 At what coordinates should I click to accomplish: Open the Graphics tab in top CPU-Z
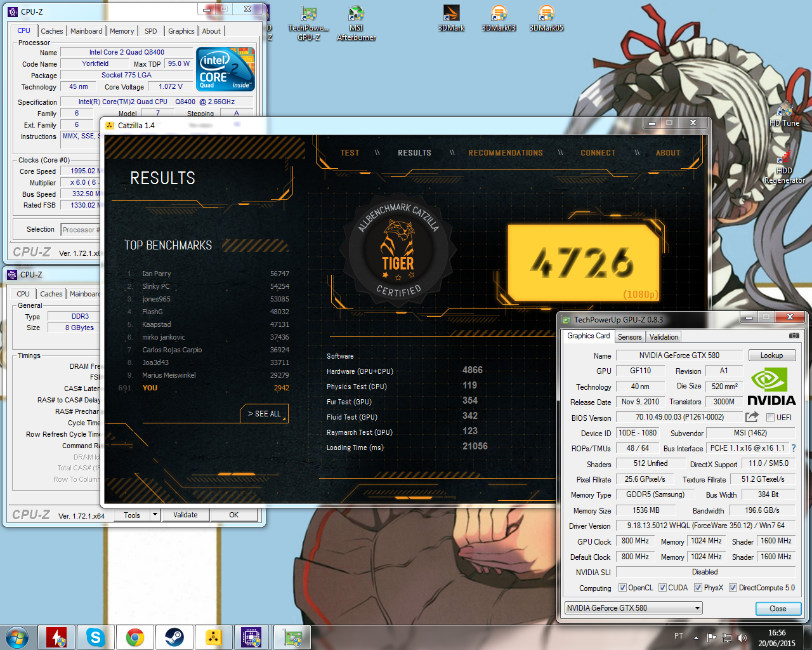181,31
